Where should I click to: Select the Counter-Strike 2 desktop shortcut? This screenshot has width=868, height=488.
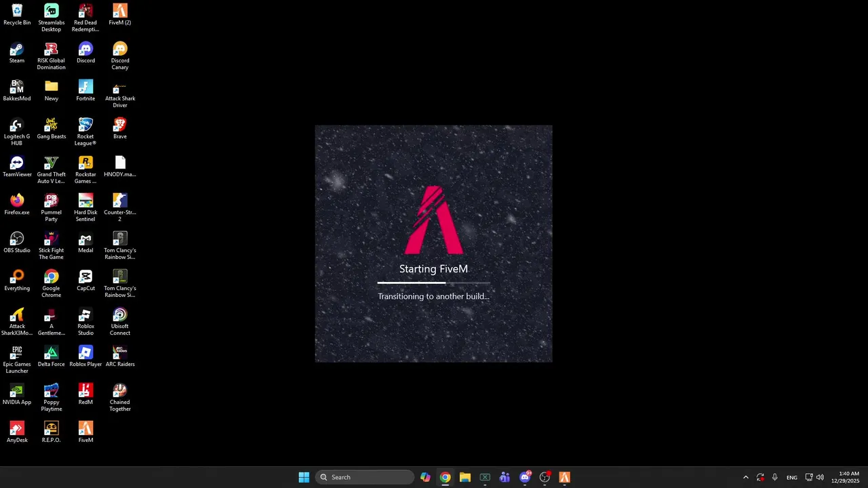pos(120,207)
